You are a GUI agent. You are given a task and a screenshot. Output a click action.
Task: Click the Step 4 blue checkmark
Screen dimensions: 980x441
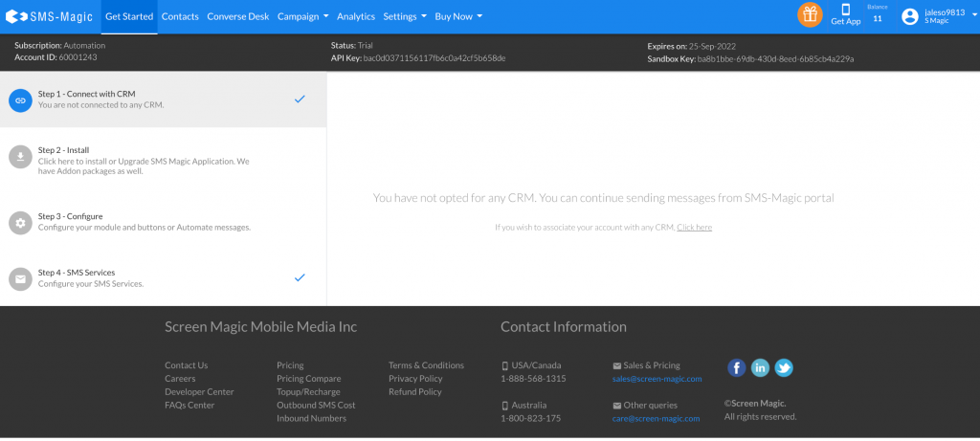300,277
